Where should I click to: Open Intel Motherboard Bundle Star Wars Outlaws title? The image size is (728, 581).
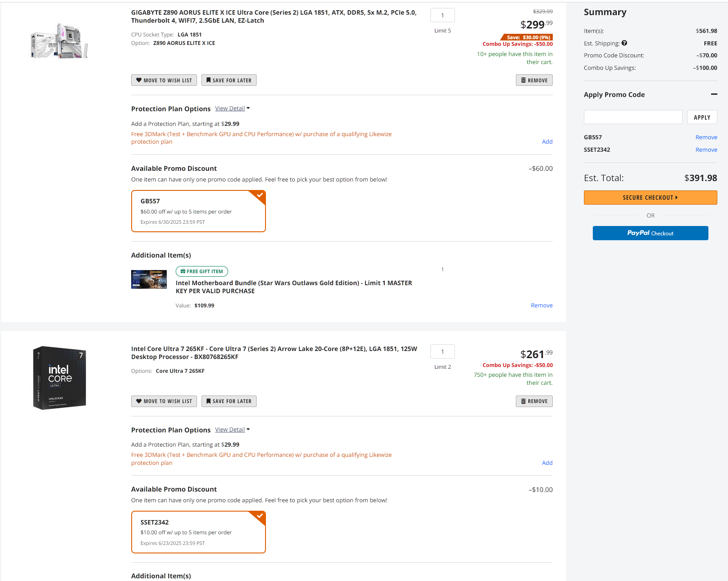(294, 287)
